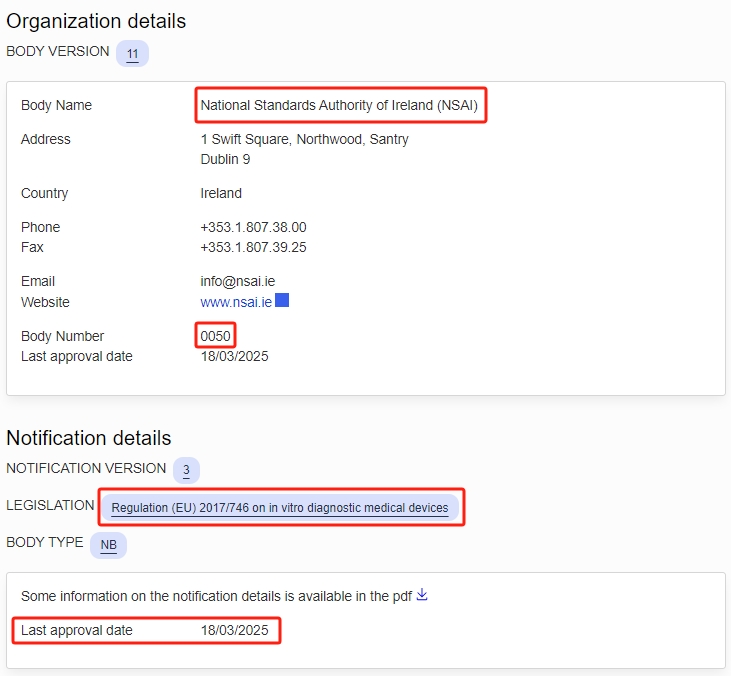Click the body number 0050 value
731x676 pixels.
tap(215, 336)
